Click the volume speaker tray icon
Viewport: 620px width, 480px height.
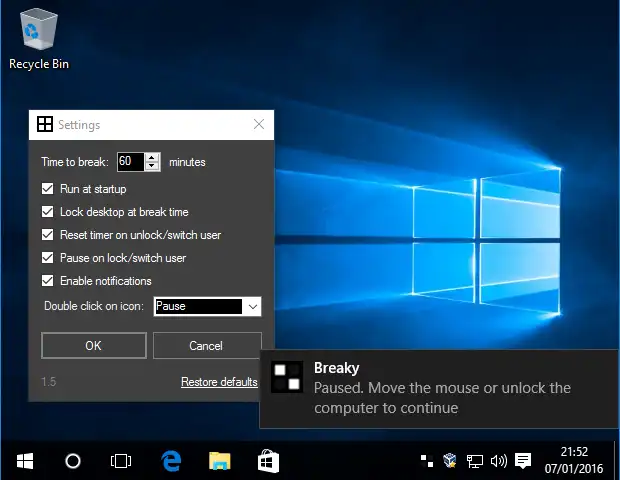pyautogui.click(x=499, y=461)
